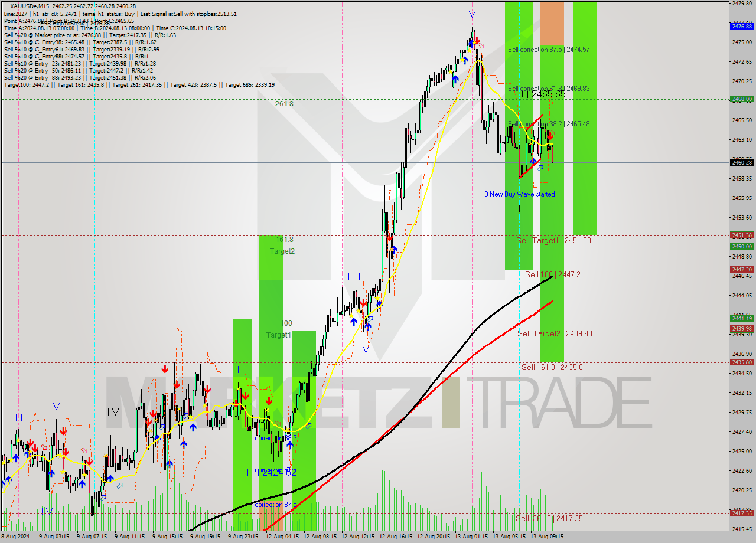The width and height of the screenshot is (756, 543).
Task: Select the red 2439.98 price tag
Action: pyautogui.click(x=742, y=328)
